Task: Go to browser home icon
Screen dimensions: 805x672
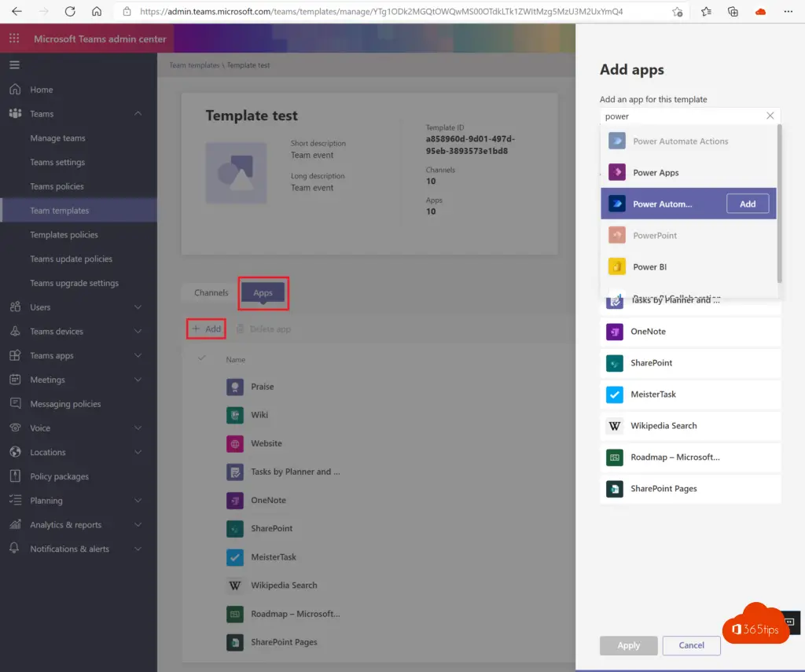Action: point(97,11)
